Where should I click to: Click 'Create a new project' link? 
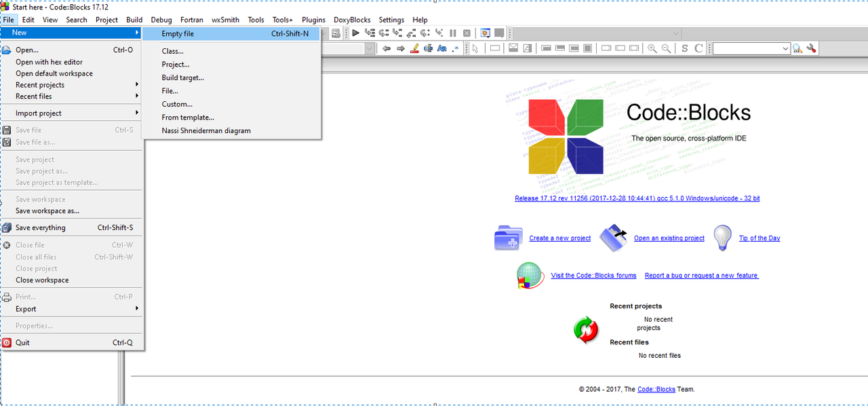[x=560, y=238]
